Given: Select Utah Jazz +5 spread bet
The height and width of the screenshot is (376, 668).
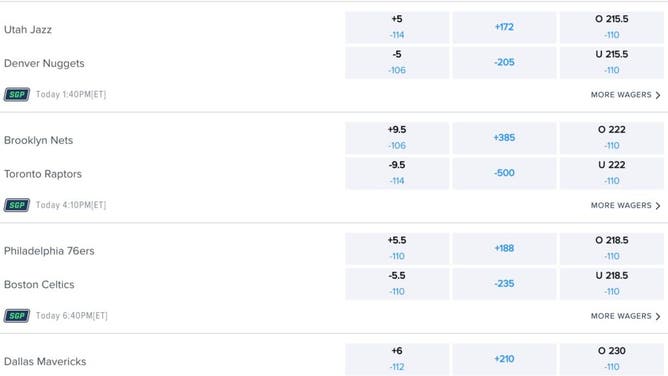Looking at the screenshot, I should (397, 27).
